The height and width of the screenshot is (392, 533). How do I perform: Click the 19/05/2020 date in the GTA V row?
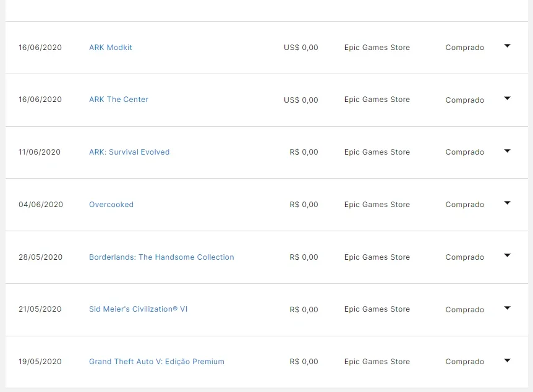click(40, 362)
